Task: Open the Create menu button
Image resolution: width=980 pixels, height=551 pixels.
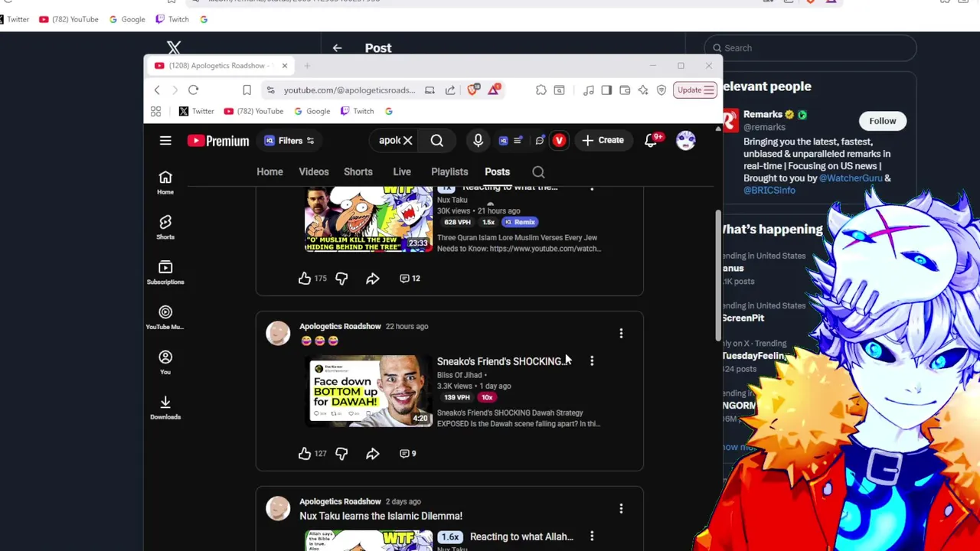Action: [x=603, y=141]
